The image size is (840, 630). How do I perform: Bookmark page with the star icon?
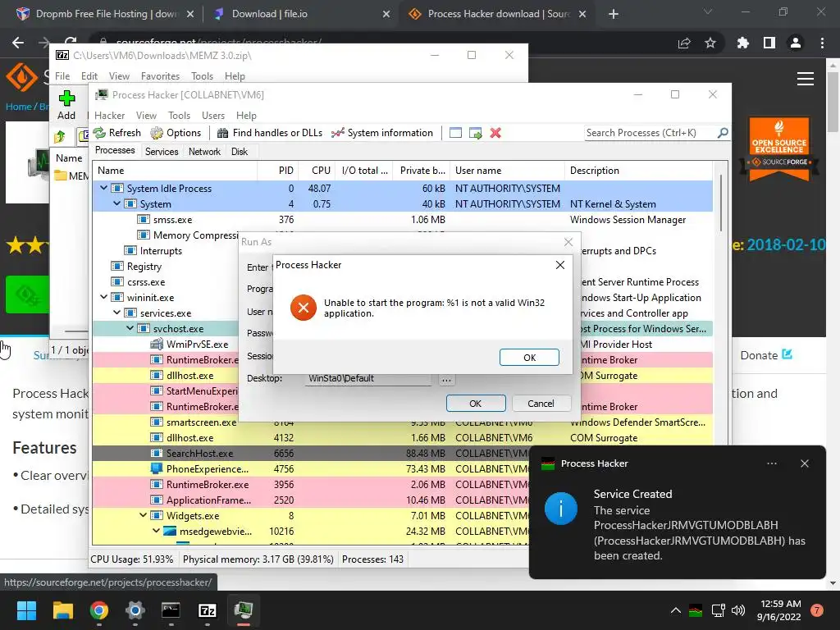tap(710, 43)
